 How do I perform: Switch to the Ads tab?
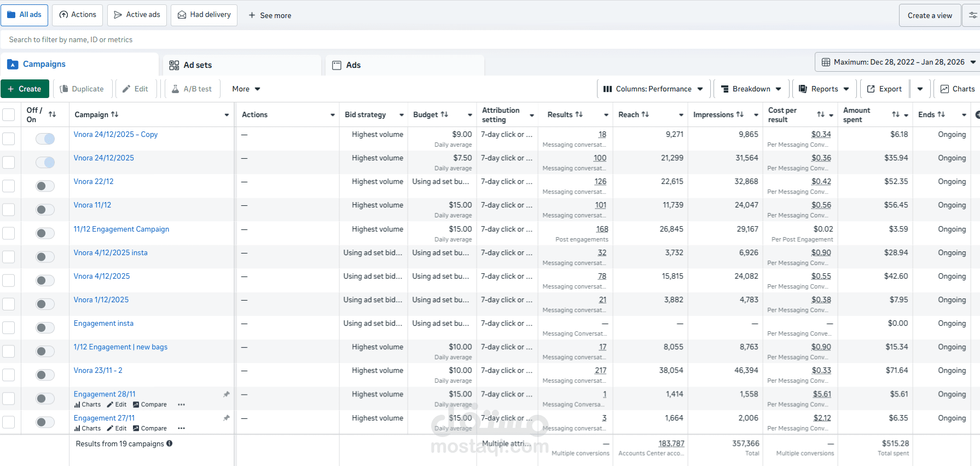[x=353, y=65]
